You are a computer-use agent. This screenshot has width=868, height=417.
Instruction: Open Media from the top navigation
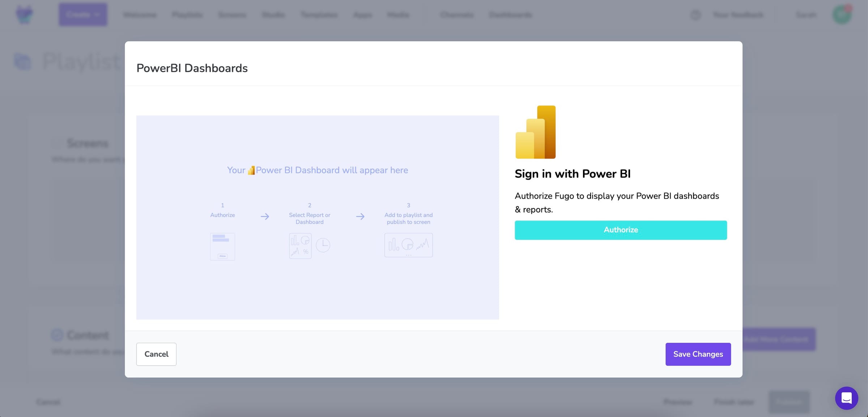point(398,15)
